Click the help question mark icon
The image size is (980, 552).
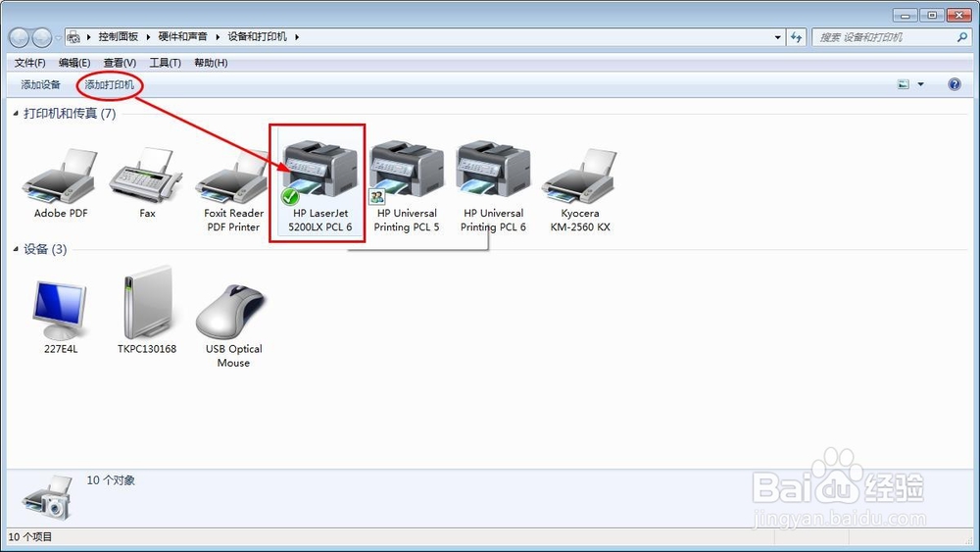pos(955,84)
